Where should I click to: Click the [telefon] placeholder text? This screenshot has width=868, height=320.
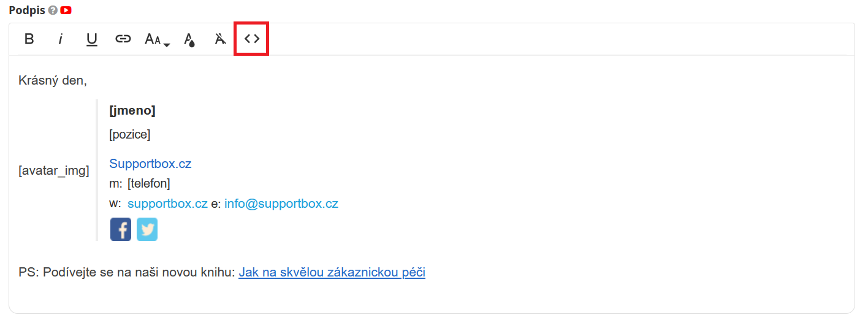pos(149,183)
